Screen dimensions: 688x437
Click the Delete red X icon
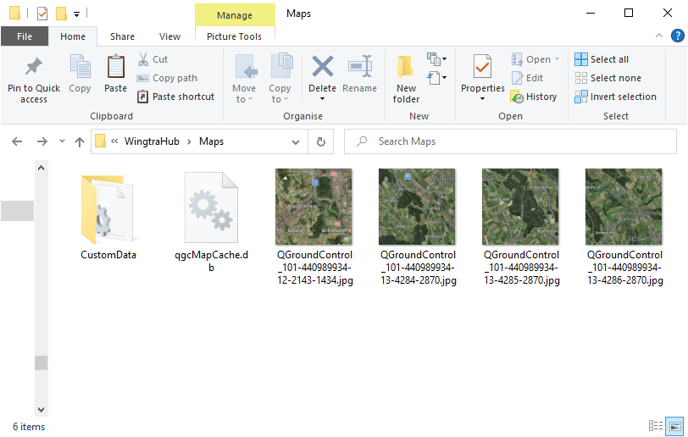322,67
